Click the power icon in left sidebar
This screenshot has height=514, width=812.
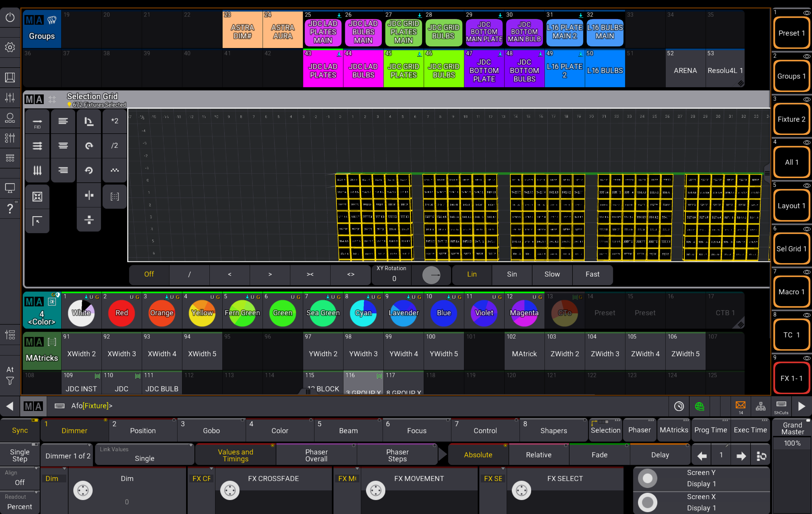(10, 18)
